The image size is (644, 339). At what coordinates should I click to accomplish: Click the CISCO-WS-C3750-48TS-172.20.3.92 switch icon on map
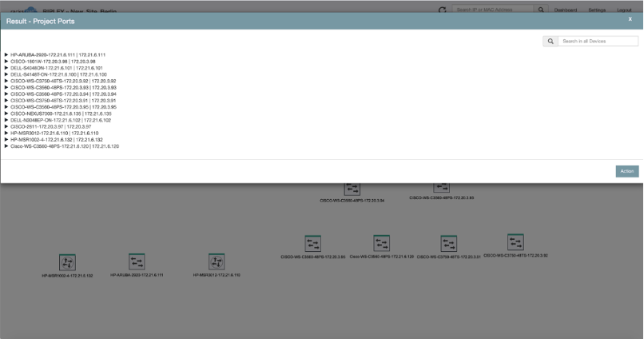515,242
